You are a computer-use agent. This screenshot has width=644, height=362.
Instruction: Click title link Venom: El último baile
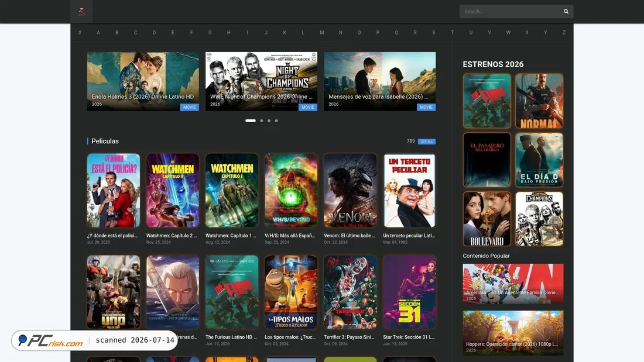tap(350, 236)
